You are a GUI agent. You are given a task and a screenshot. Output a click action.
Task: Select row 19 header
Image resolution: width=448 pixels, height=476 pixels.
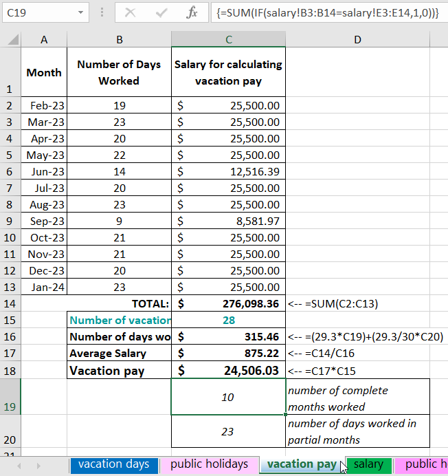pos(10,397)
